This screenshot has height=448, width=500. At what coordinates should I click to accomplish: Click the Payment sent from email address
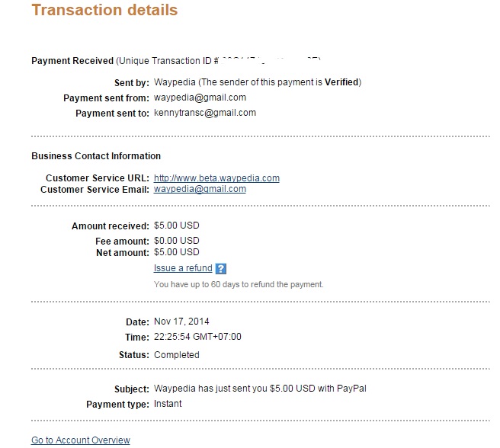pyautogui.click(x=200, y=98)
